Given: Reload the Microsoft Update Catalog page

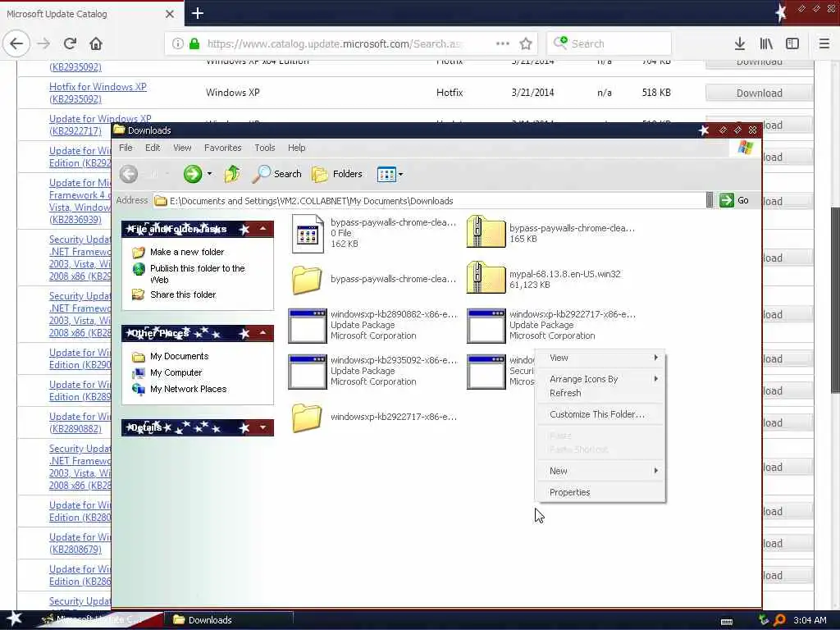Looking at the screenshot, I should tap(70, 43).
